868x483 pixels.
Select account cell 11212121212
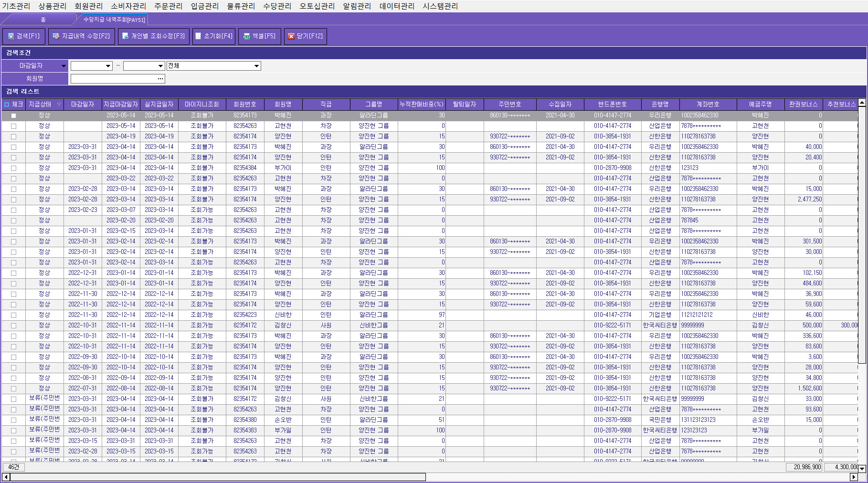(708, 315)
